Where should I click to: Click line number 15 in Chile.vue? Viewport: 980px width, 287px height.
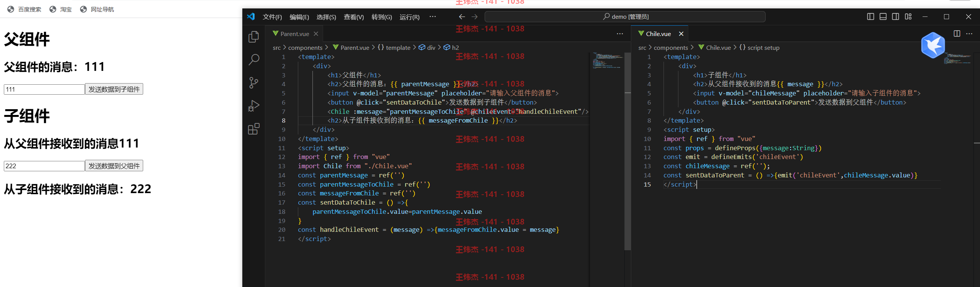pos(647,184)
